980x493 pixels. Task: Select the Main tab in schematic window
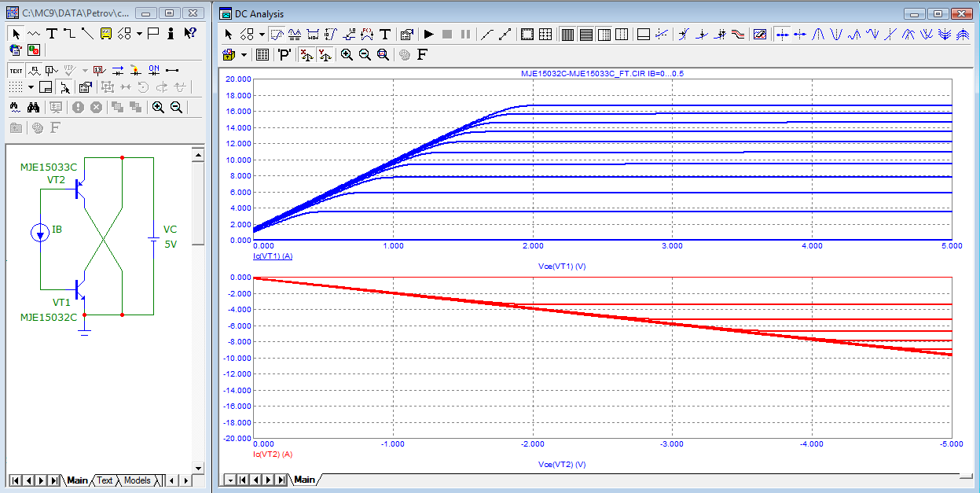[77, 480]
